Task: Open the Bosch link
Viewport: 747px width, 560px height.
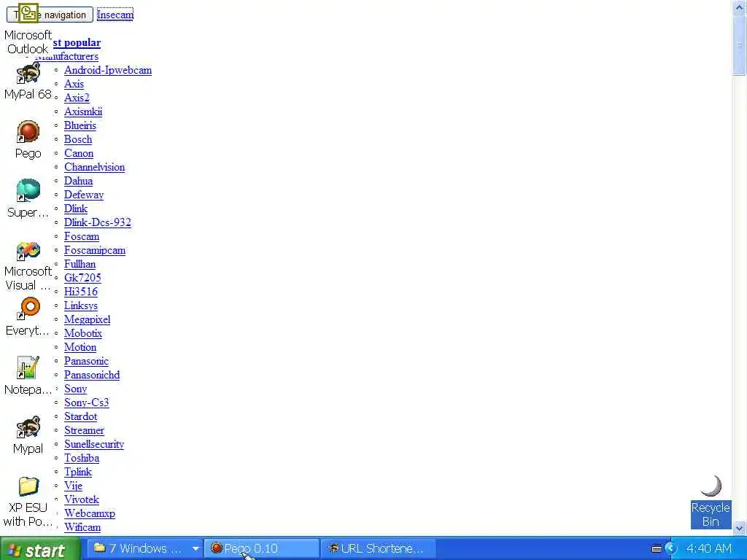Action: pos(78,139)
